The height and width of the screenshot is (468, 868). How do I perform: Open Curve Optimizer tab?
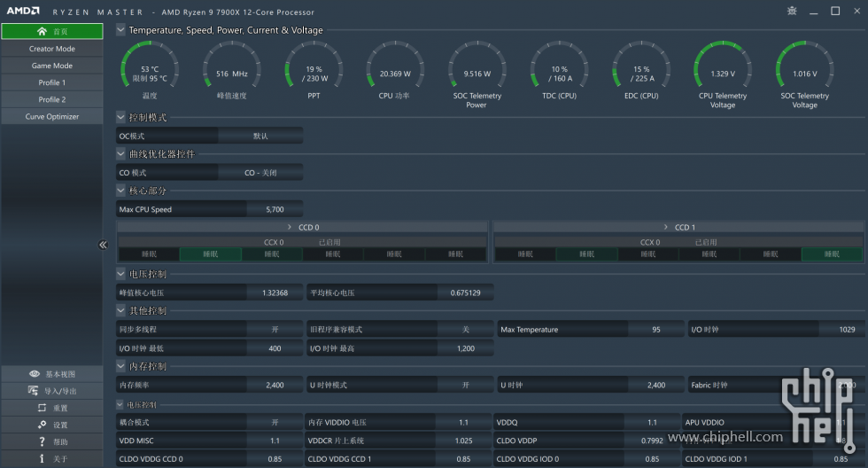point(52,116)
